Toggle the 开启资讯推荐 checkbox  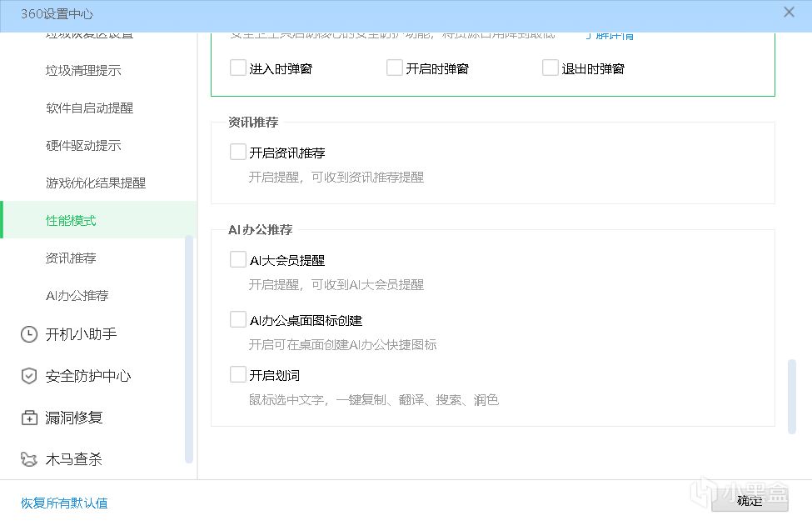tap(237, 152)
